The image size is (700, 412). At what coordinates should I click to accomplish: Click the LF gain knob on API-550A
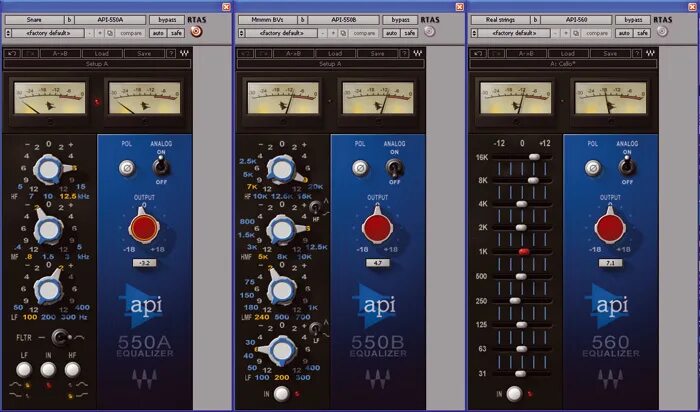click(49, 290)
